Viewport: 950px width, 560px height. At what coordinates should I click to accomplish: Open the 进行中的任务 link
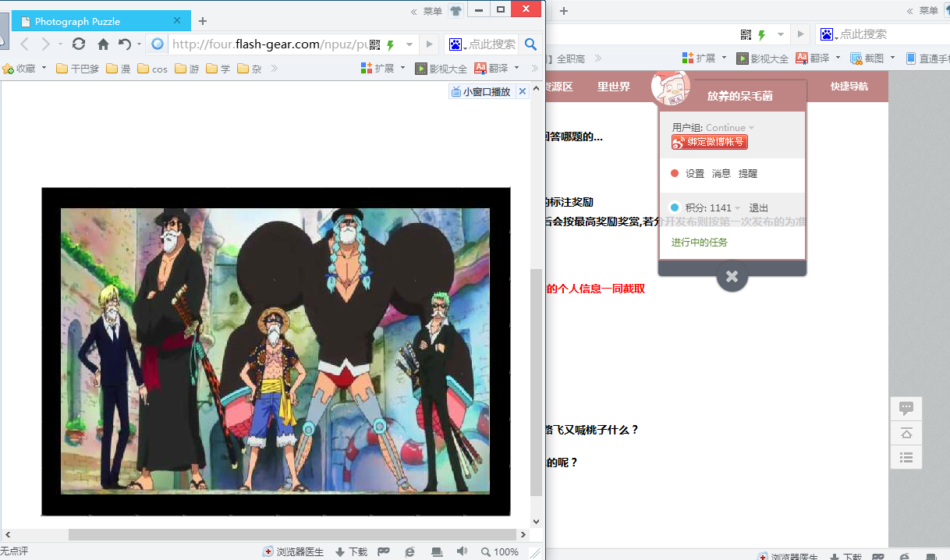pyautogui.click(x=700, y=243)
